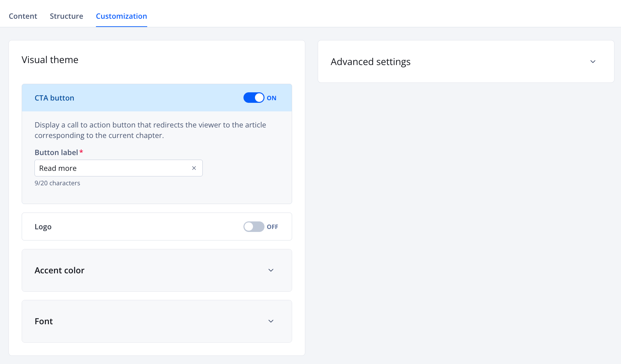Click the 9/20 characters counter text
The height and width of the screenshot is (364, 621).
point(57,183)
